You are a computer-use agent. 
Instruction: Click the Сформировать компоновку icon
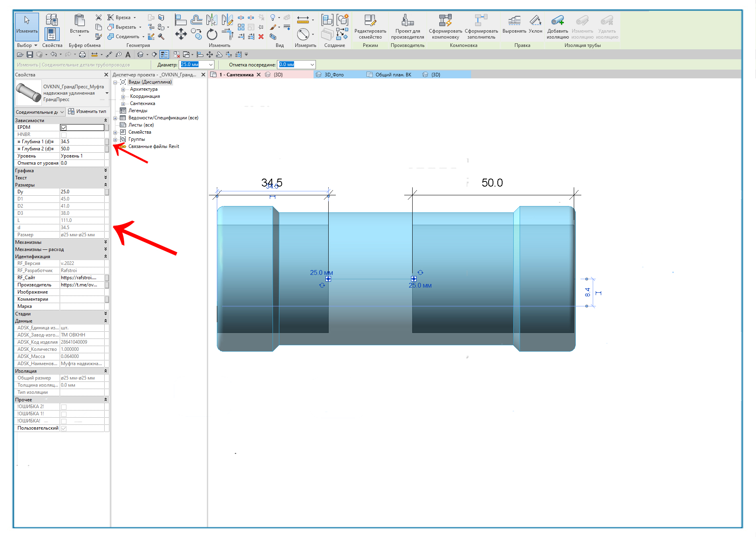(445, 20)
